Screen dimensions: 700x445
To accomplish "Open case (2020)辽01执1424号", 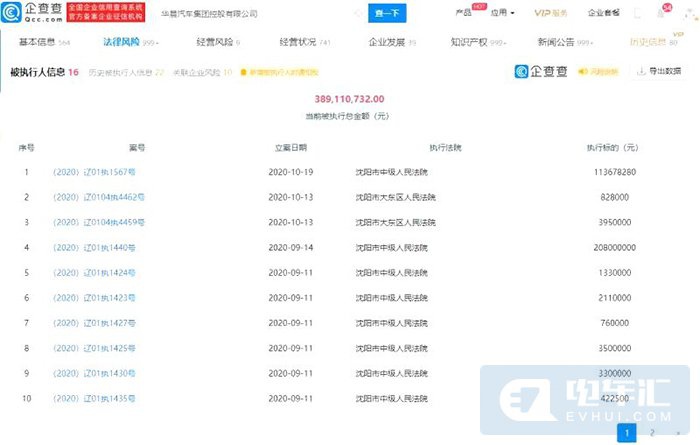I will pos(94,272).
